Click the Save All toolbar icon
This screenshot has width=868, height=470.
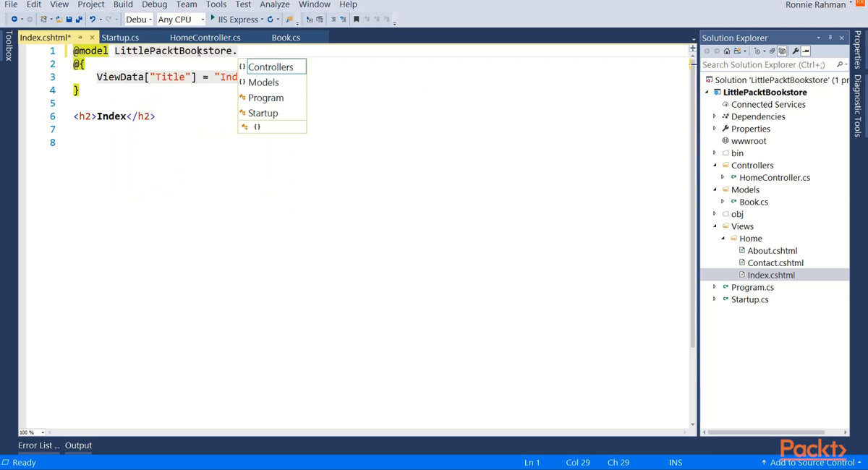coord(79,19)
